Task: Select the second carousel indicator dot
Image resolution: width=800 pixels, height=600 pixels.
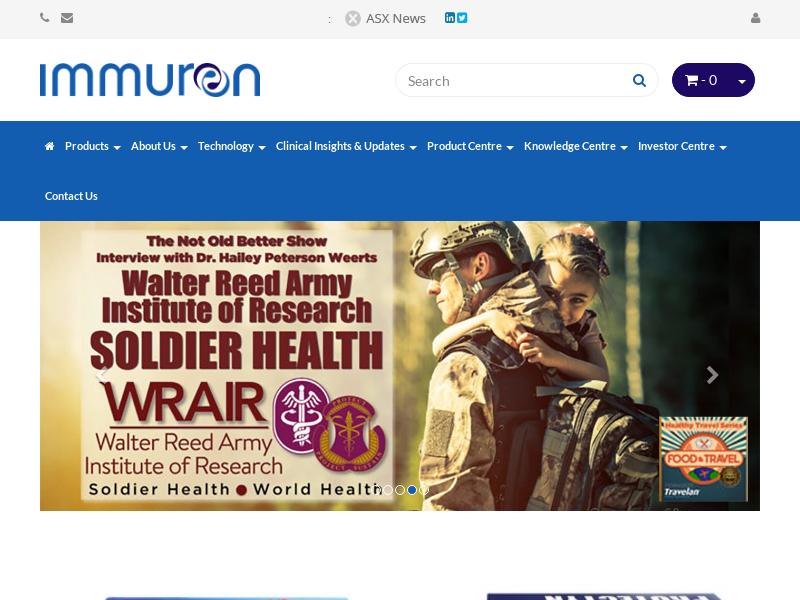Action: [x=400, y=490]
